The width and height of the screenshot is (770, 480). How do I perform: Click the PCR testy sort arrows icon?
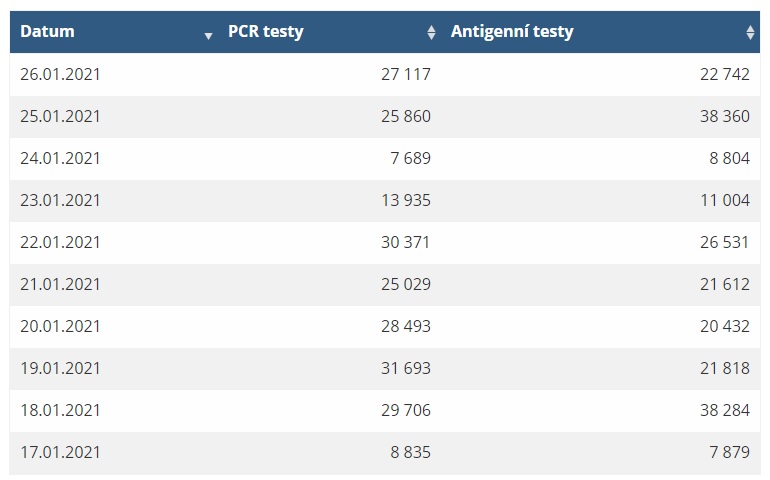click(x=431, y=32)
